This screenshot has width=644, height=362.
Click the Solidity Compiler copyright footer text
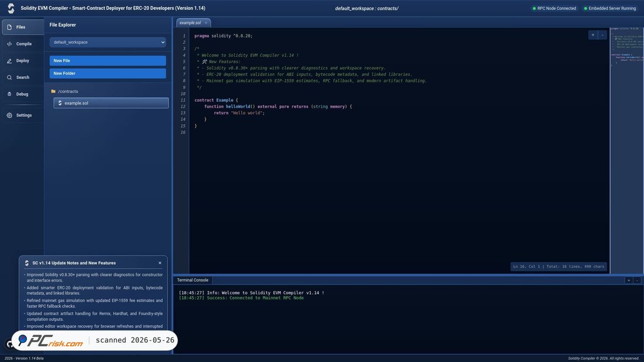pyautogui.click(x=604, y=358)
